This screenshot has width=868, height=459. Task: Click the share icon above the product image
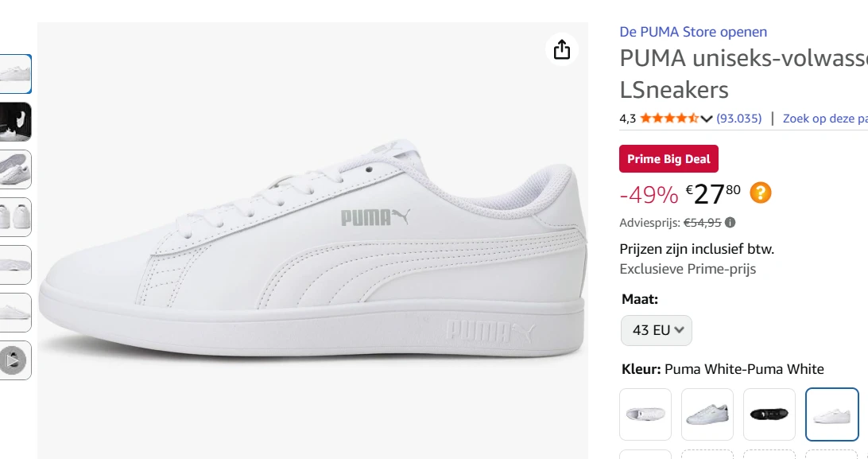pyautogui.click(x=562, y=49)
